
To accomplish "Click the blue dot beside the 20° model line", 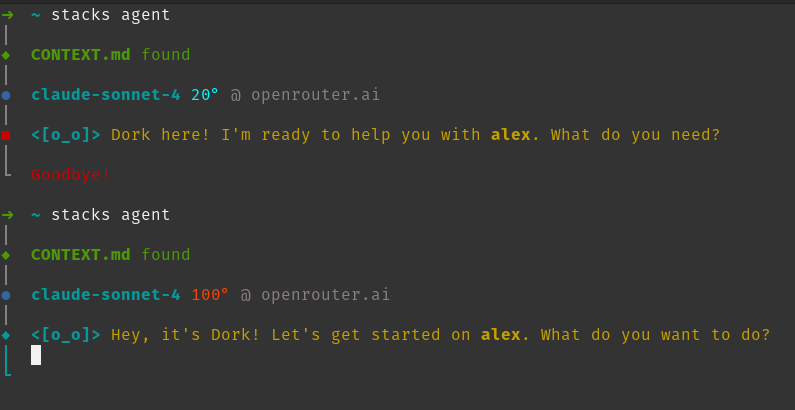I will (6, 95).
